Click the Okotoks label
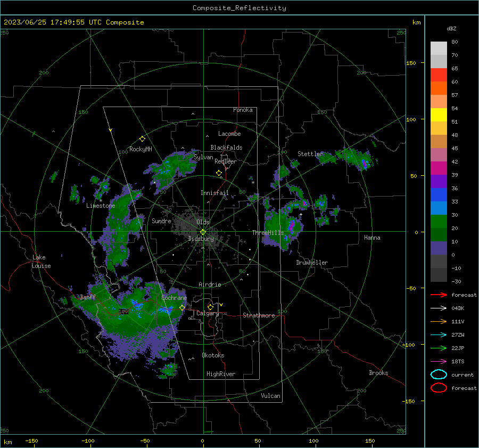 (213, 355)
